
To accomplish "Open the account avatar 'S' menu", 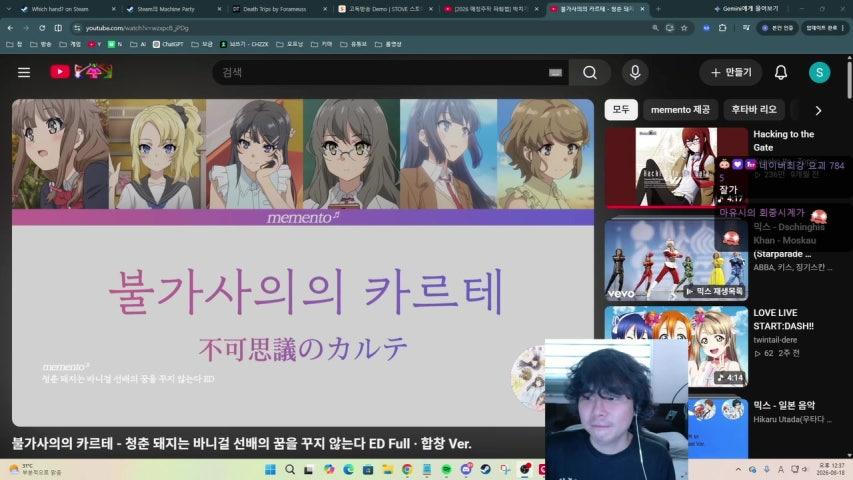I will pyautogui.click(x=819, y=72).
